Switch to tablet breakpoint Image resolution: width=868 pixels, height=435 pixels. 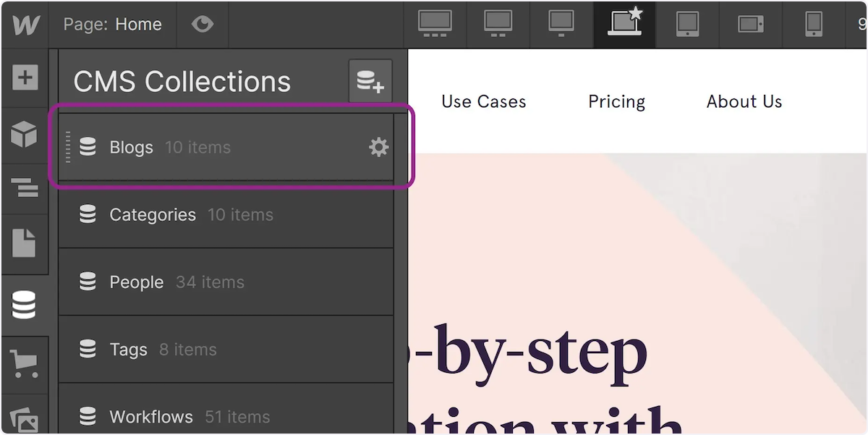(x=687, y=24)
